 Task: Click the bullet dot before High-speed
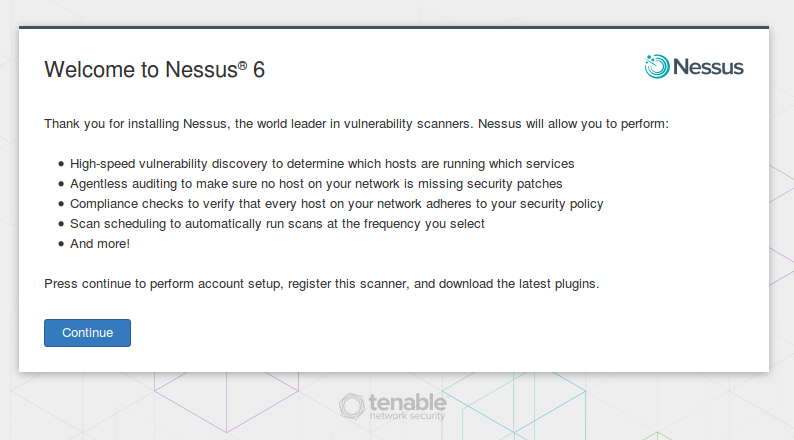click(x=61, y=164)
